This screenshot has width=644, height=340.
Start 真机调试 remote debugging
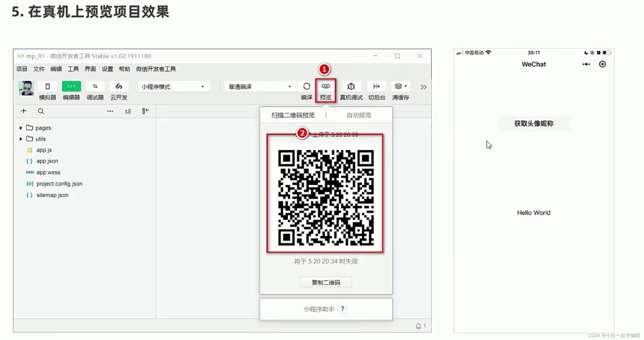351,86
